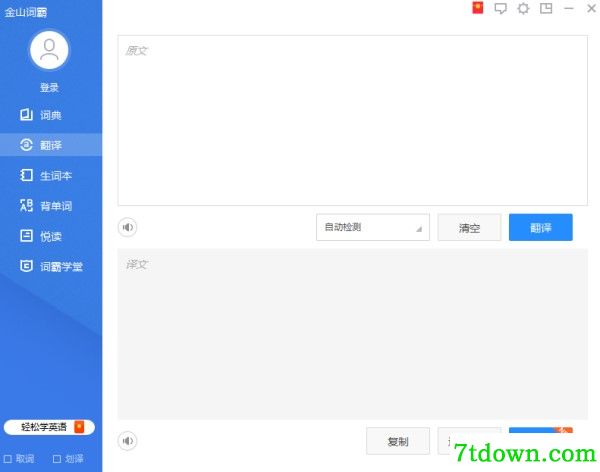Open the 词典 dictionary section
600x472 pixels.
51,115
